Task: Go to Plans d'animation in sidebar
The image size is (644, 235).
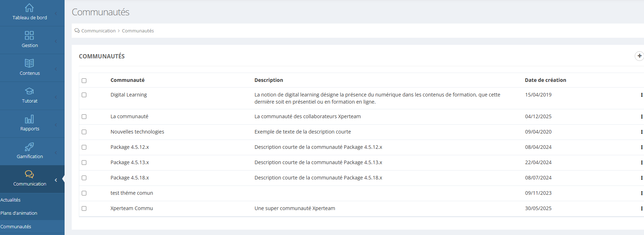Action: click(x=19, y=213)
